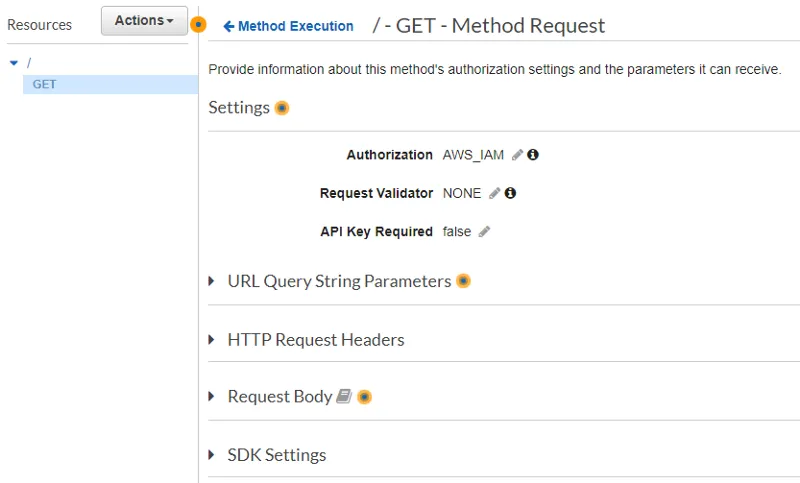Click the Request Validator field label

click(376, 193)
